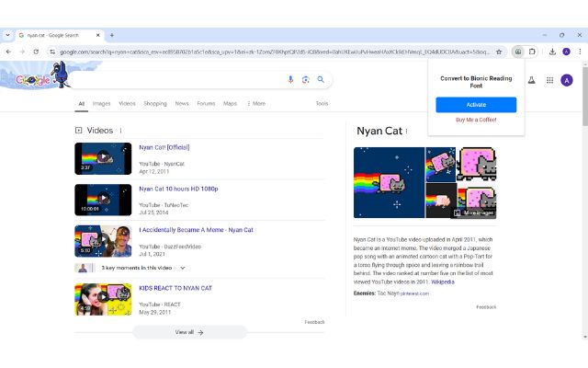Screen dimensions: 588x368
Task: Reload the page with the refresh icon
Action: (x=36, y=52)
